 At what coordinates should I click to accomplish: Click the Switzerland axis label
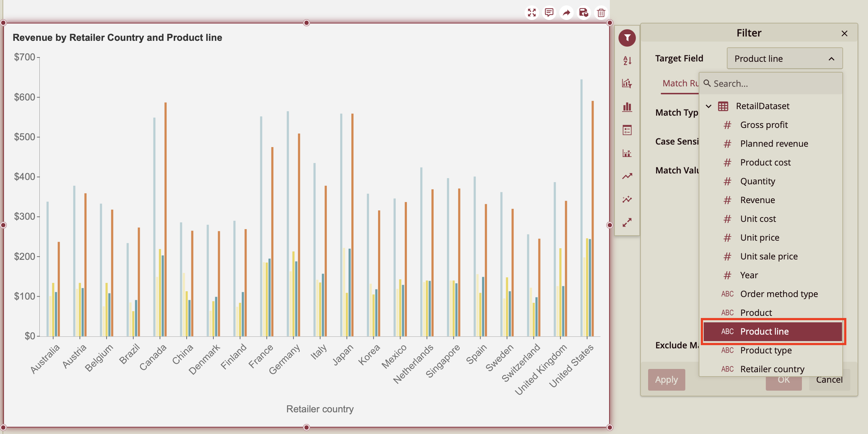(x=521, y=363)
